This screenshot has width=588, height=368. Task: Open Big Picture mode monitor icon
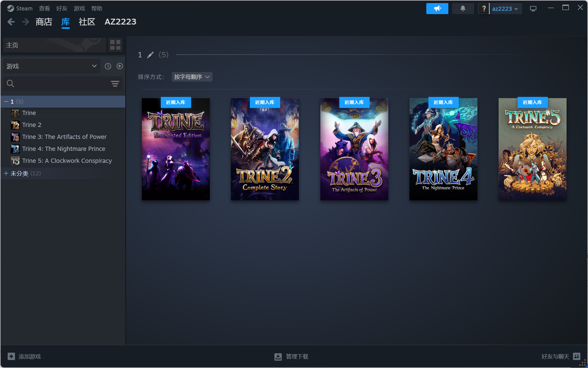(533, 9)
